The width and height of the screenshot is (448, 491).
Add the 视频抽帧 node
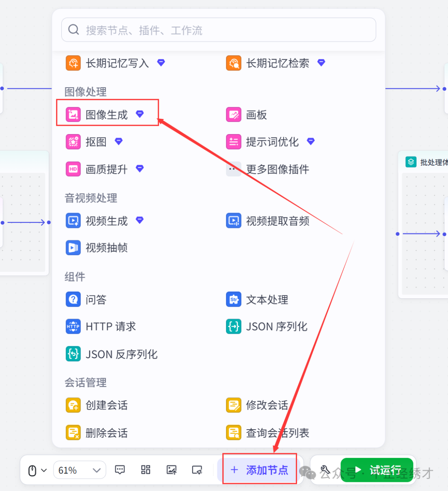[96, 248]
